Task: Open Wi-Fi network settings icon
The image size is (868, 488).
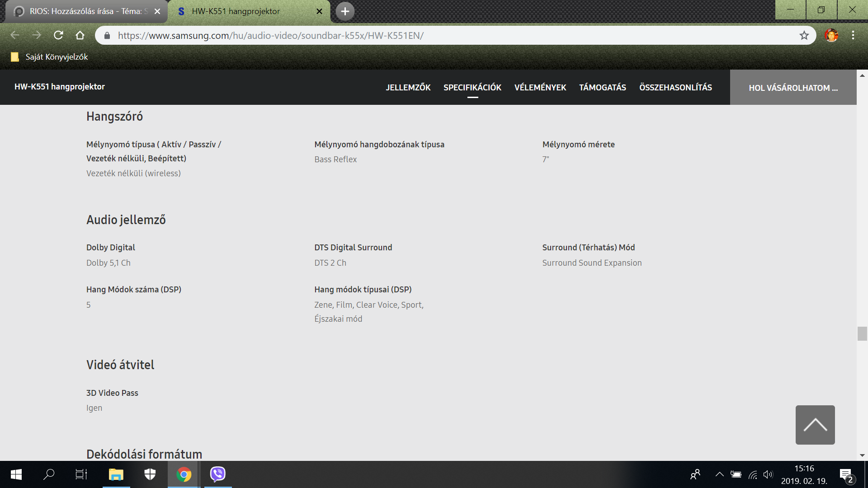Action: click(x=753, y=474)
